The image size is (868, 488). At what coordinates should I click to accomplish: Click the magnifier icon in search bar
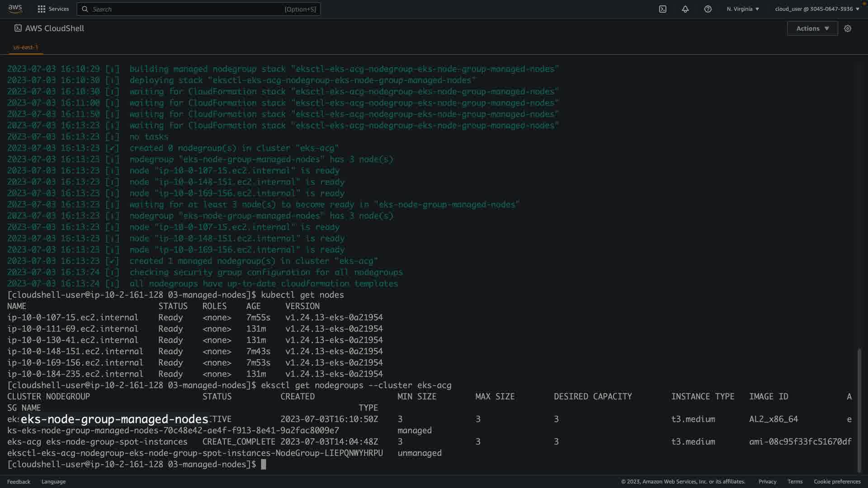(x=85, y=9)
